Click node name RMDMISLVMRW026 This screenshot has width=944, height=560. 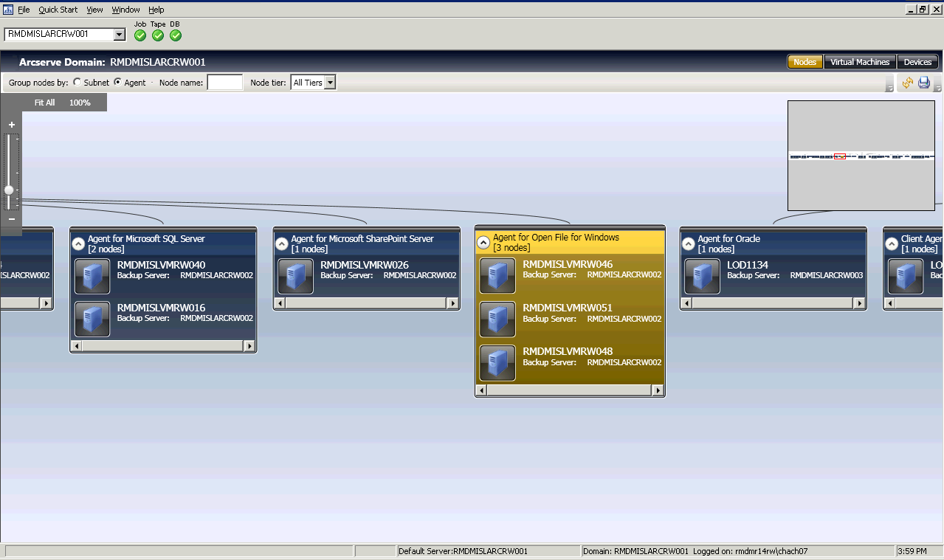coord(365,265)
